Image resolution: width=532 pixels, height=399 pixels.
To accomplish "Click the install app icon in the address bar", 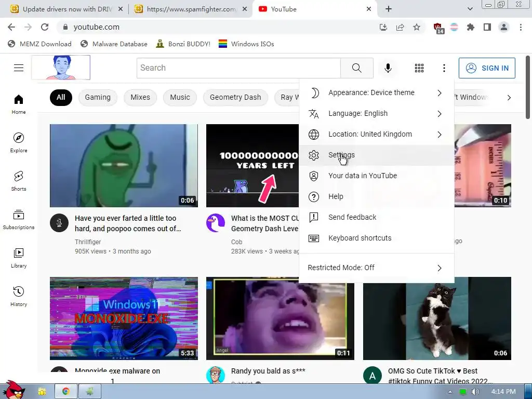I will pyautogui.click(x=383, y=27).
